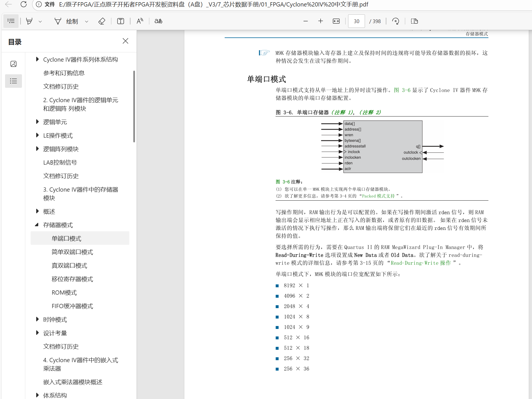Viewport: 532px width, 399px height.
Task: Expand the 体系结构 outline entry
Action: pyautogui.click(x=37, y=395)
